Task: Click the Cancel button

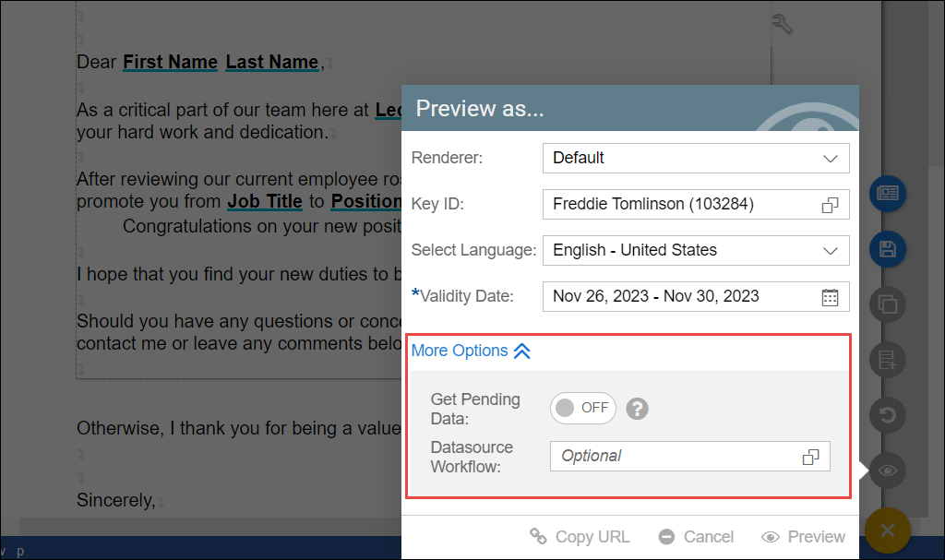Action: pyautogui.click(x=697, y=537)
